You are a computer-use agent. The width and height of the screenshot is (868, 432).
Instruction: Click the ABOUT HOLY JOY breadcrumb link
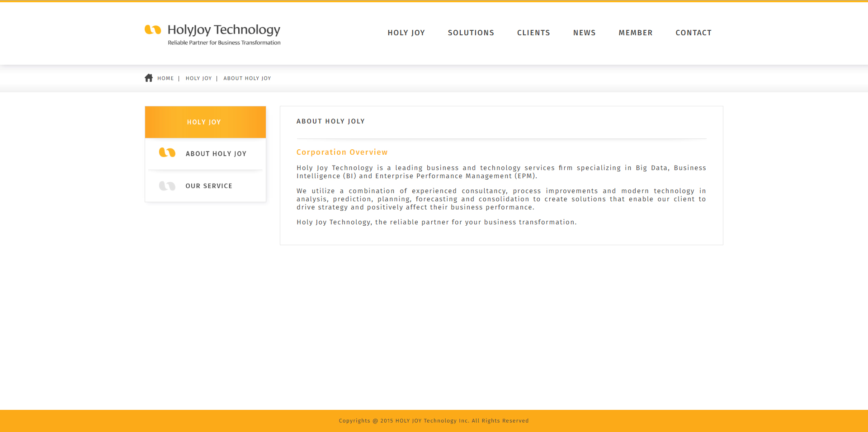point(247,78)
